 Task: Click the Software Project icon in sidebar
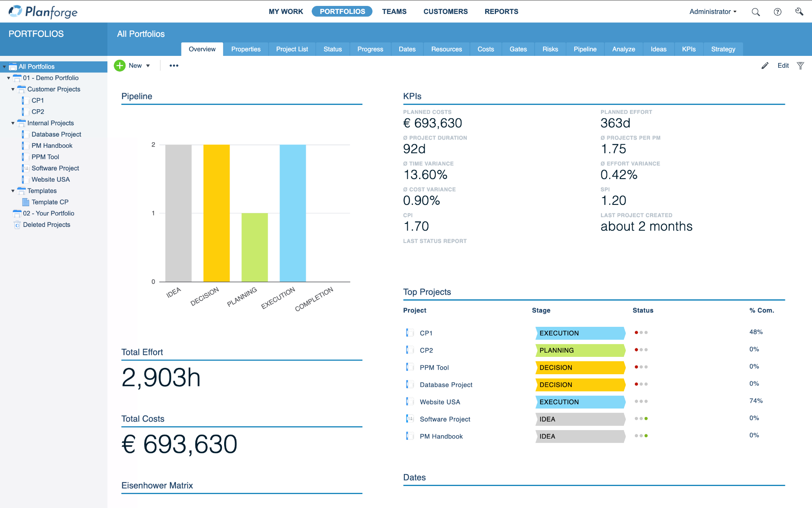point(25,168)
